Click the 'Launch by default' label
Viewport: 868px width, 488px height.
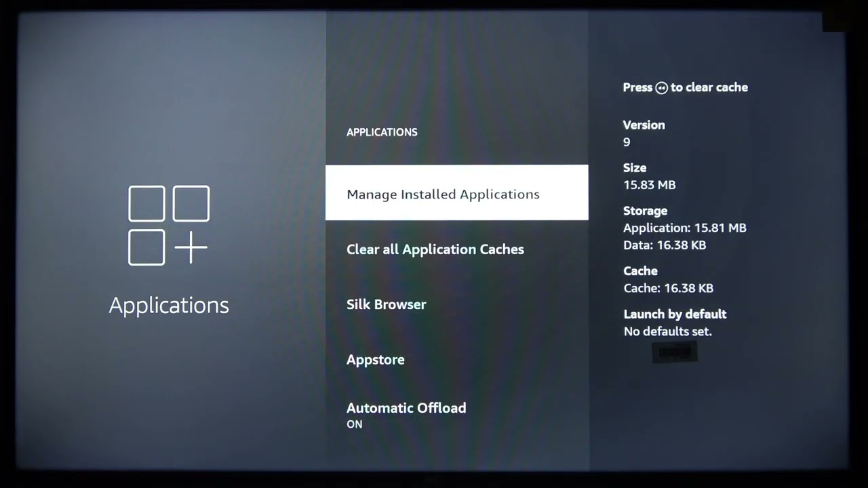(675, 314)
